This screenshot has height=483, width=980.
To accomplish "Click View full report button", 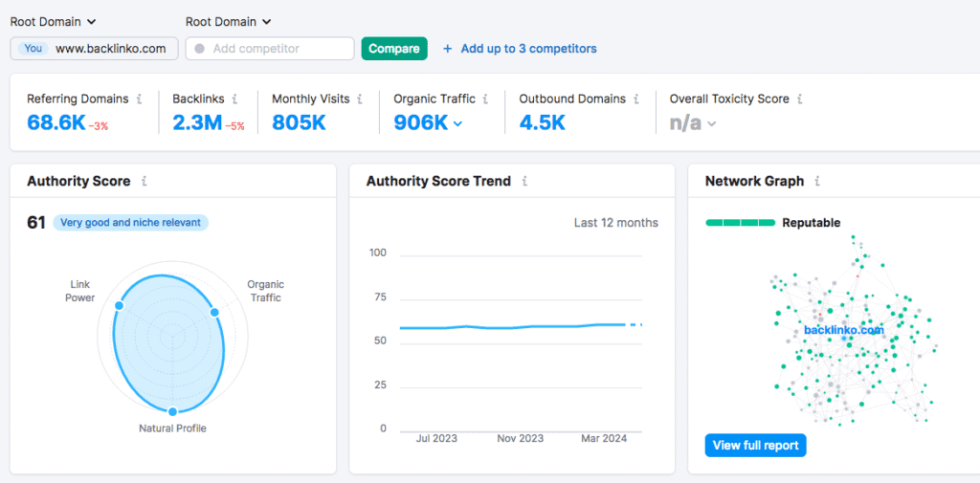I will (x=755, y=445).
